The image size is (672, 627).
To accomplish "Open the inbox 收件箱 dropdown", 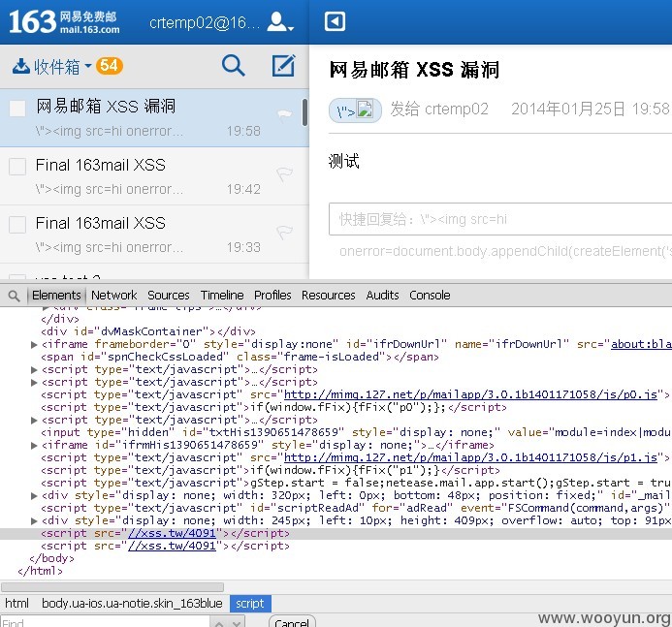I will click(63, 67).
